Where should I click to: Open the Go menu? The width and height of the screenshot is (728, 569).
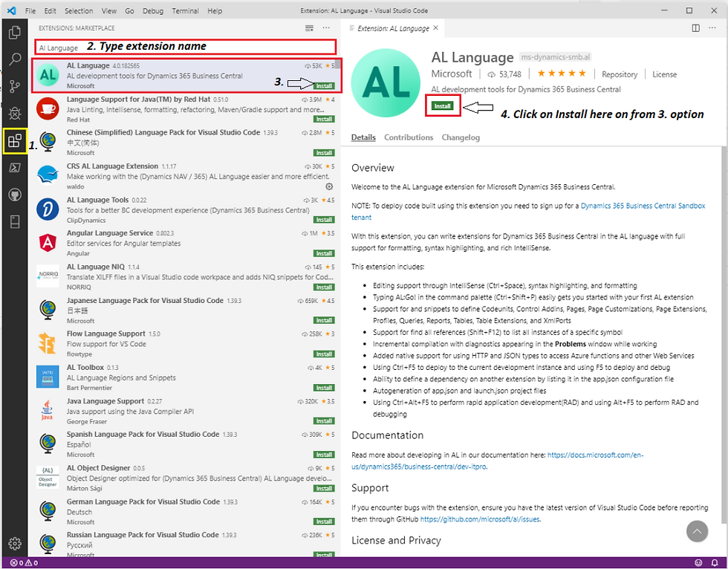pos(129,10)
